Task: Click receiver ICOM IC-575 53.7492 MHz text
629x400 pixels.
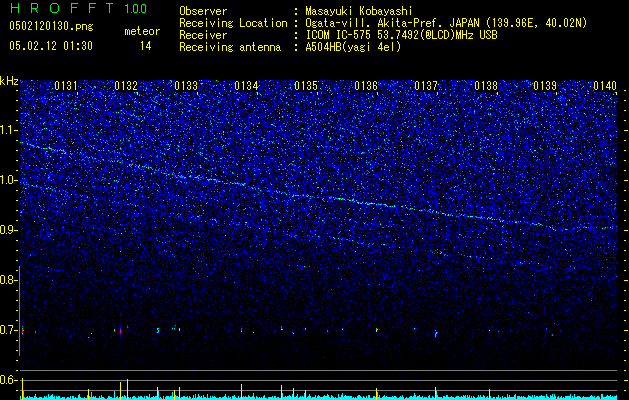Action: click(401, 35)
